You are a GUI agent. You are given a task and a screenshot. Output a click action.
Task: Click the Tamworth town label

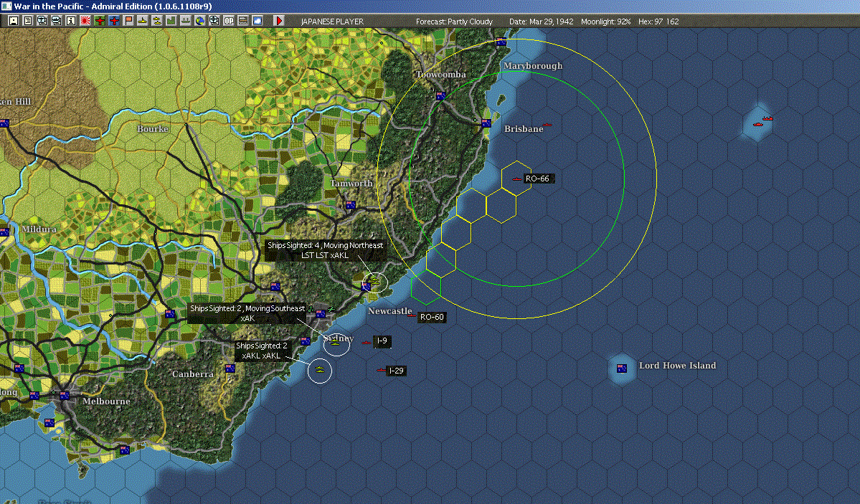pyautogui.click(x=351, y=183)
